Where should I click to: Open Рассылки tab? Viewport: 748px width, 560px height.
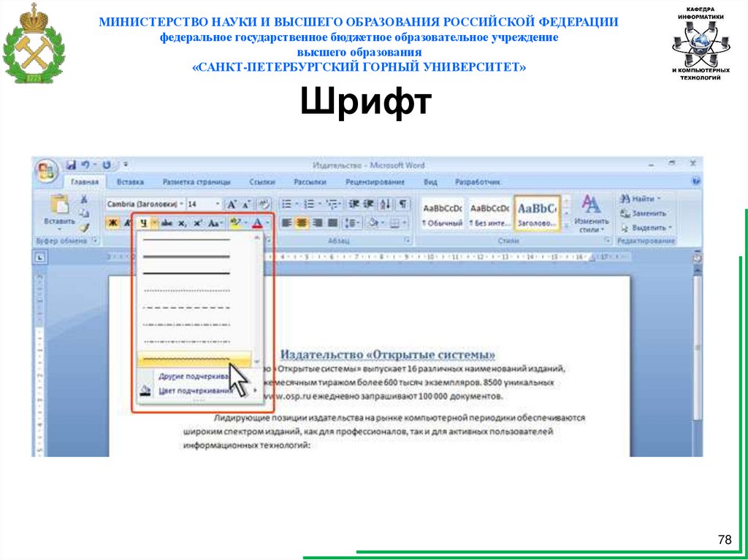[x=310, y=183]
